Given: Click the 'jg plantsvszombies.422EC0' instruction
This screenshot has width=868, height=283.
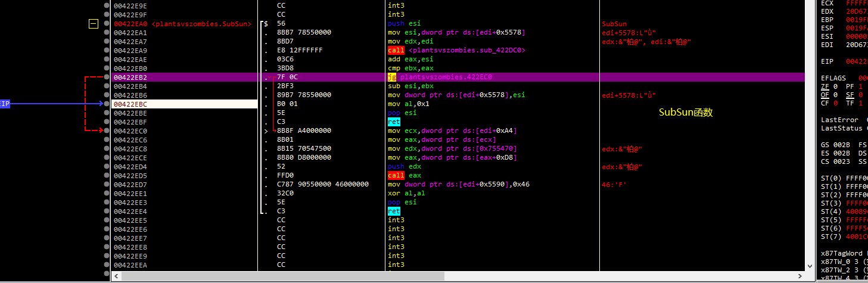Looking at the screenshot, I should click(440, 77).
